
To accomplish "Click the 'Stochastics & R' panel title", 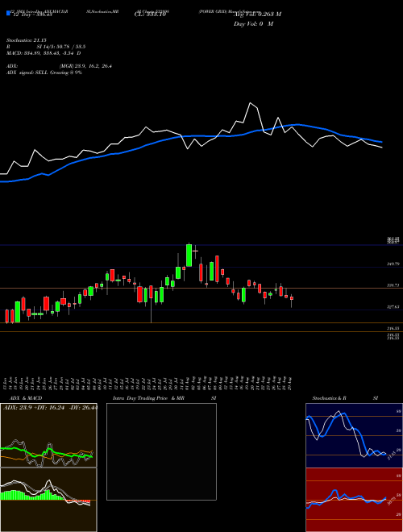I will (329, 398).
